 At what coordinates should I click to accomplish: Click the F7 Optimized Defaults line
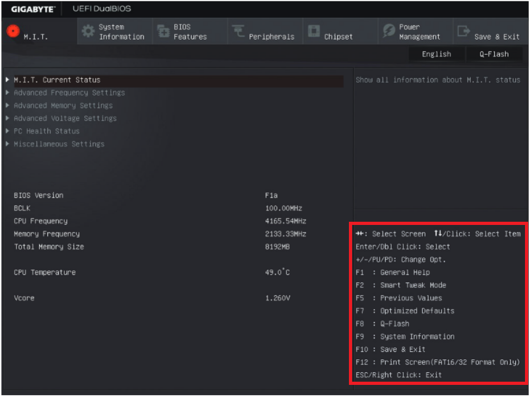point(405,311)
